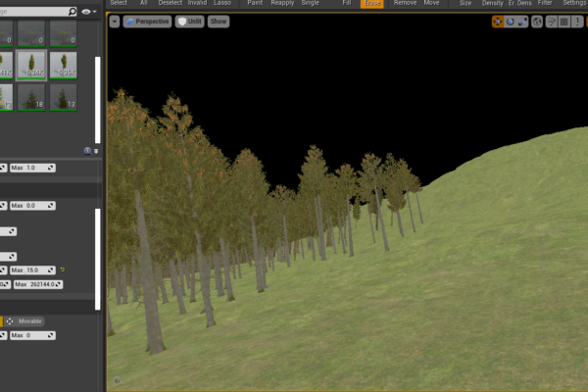This screenshot has width=588, height=392.
Task: Toggle surface snapping icon in viewport
Action: pos(552,22)
